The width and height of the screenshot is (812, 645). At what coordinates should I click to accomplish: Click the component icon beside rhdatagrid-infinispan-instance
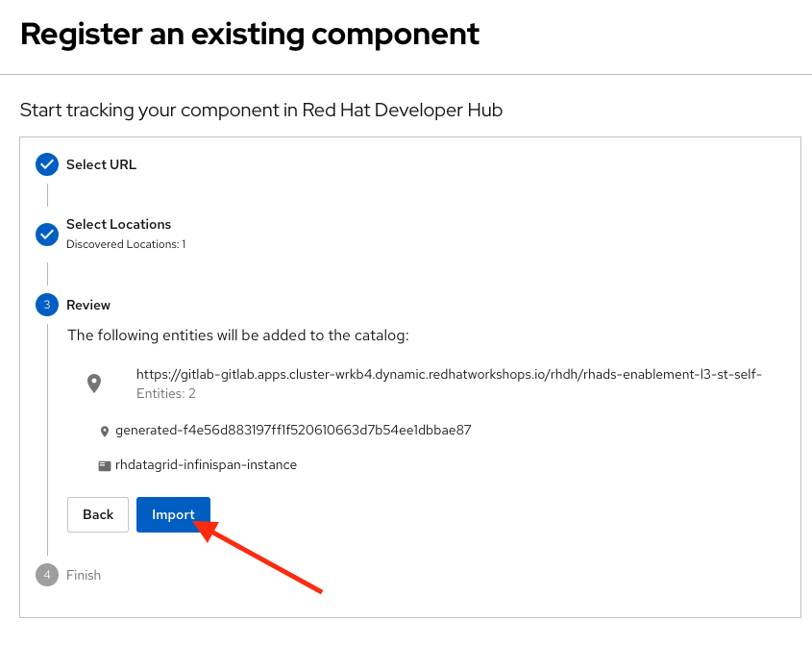[x=105, y=466]
